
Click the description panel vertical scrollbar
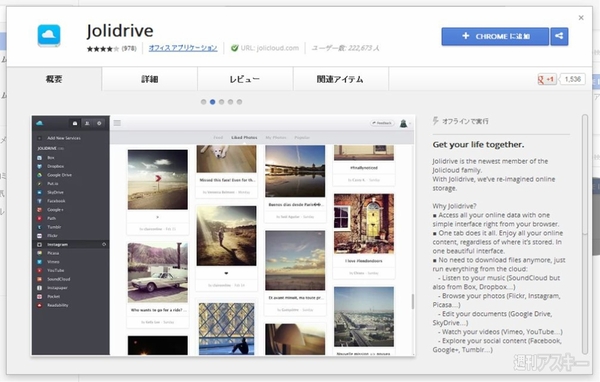point(584,234)
